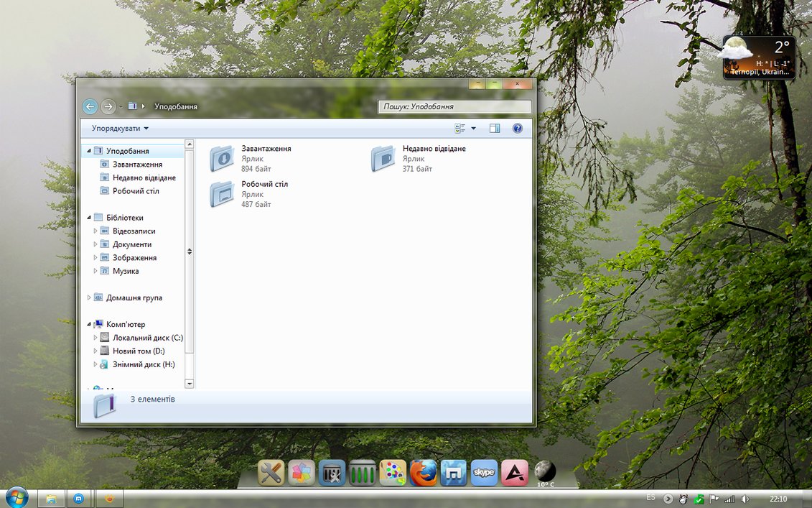
Task: Collapse the Бібліотеки tree section
Action: (x=89, y=218)
